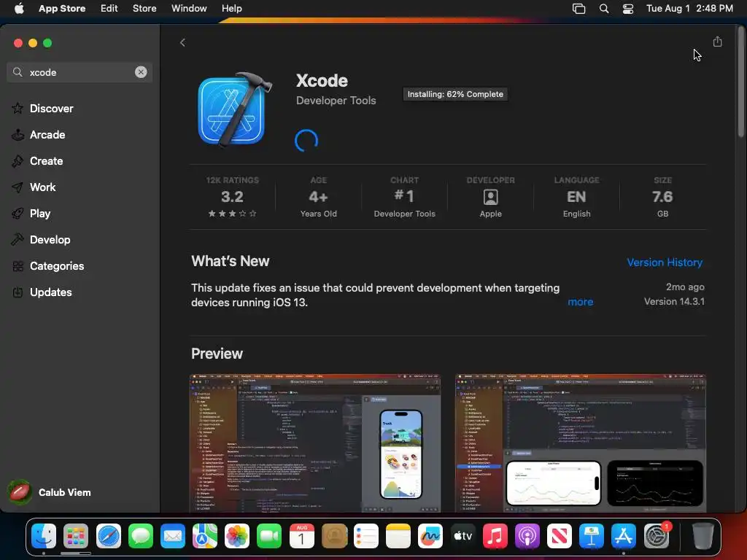Click the vertical scrollbar on the right
747x560 pixels.
coord(741,81)
